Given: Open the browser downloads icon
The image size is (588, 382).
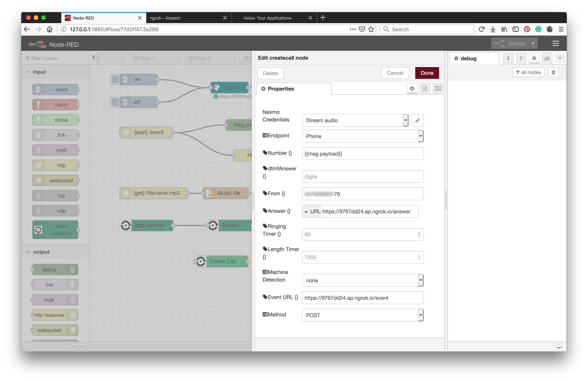Looking at the screenshot, I should pyautogui.click(x=493, y=29).
